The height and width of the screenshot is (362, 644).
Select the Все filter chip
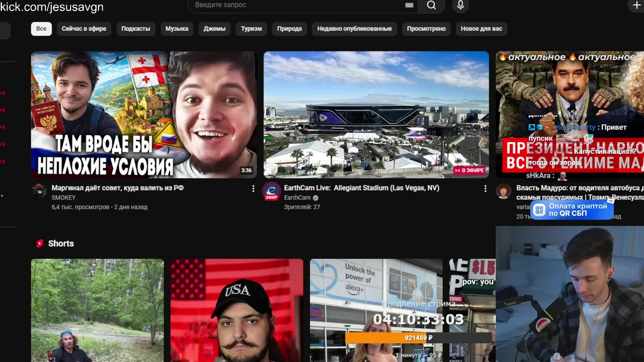41,29
